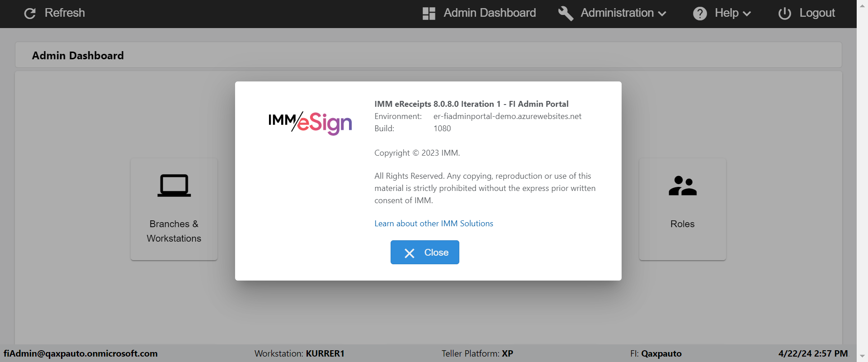This screenshot has height=362, width=868.
Task: Open the Administration menu
Action: pos(617,13)
